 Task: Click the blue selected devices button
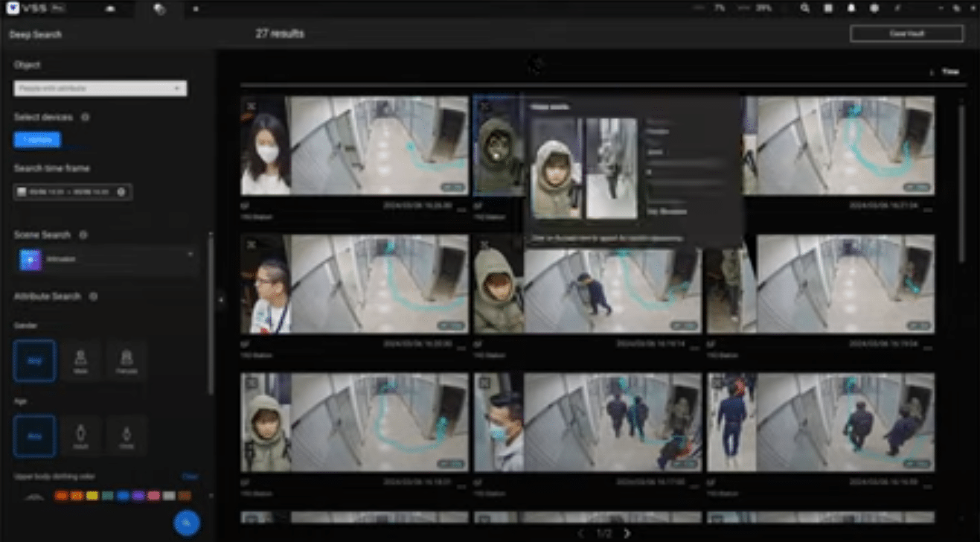coord(37,140)
